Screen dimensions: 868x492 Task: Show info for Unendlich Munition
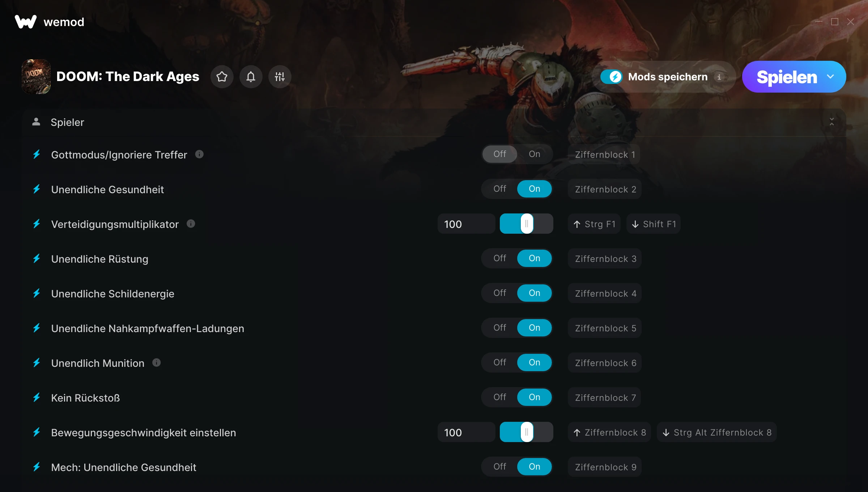156,362
